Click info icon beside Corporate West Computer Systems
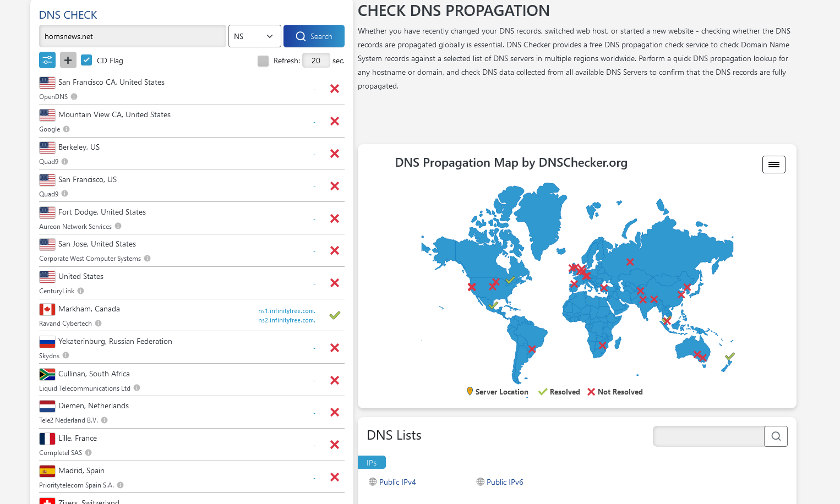840x504 pixels. click(148, 258)
